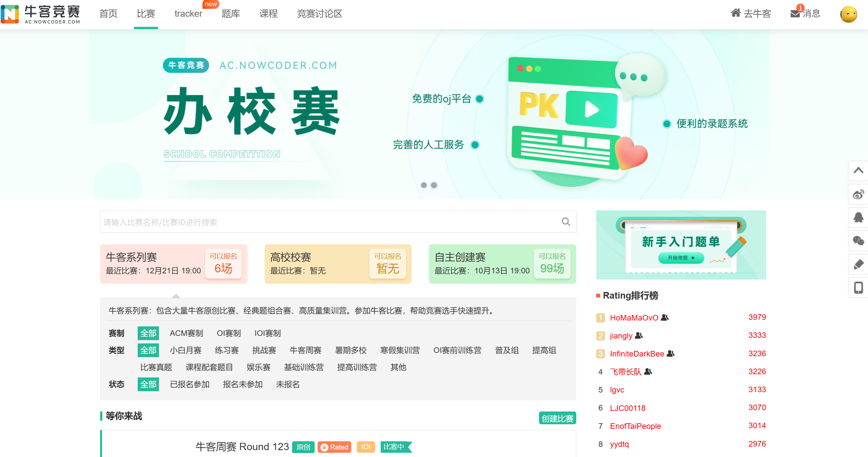
Task: Click the user avatar icon
Action: [848, 14]
